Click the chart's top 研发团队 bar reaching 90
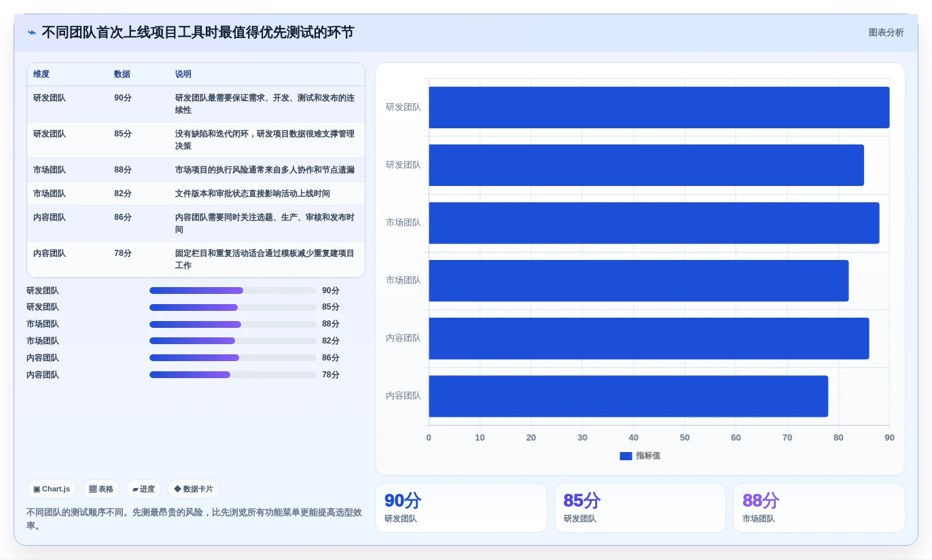Screen dimensions: 932x560 tap(659, 107)
